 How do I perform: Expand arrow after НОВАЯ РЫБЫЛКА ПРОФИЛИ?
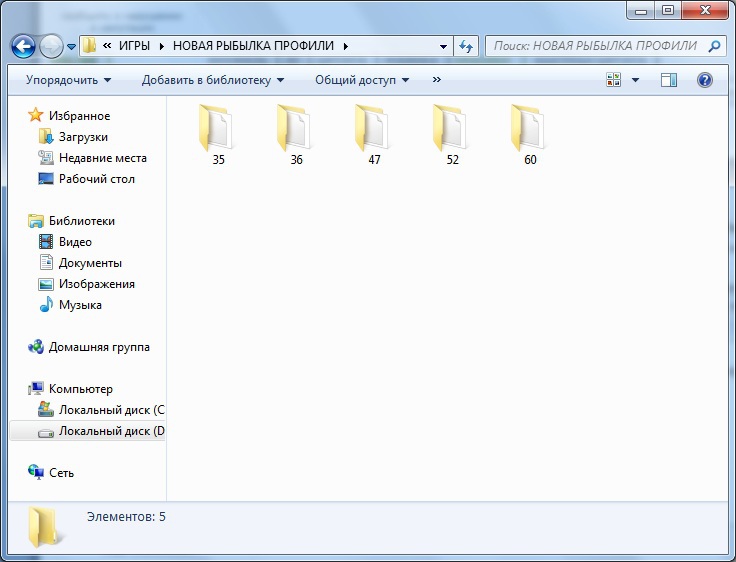[346, 46]
